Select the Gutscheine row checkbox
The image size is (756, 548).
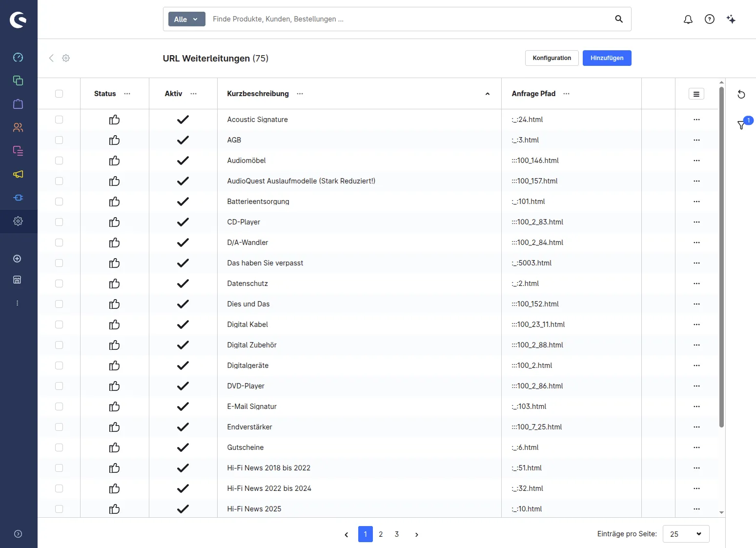(x=59, y=447)
